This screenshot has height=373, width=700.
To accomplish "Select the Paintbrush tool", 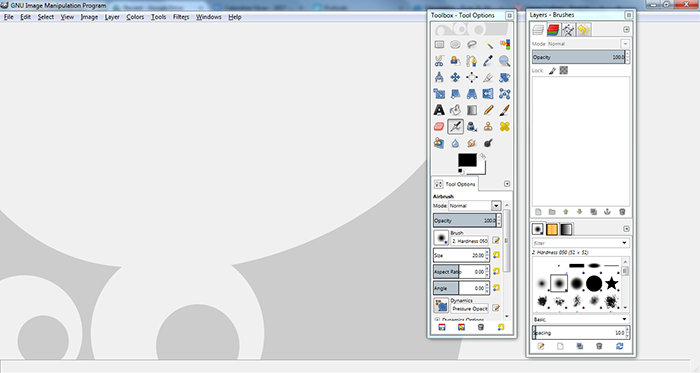I will point(505,110).
